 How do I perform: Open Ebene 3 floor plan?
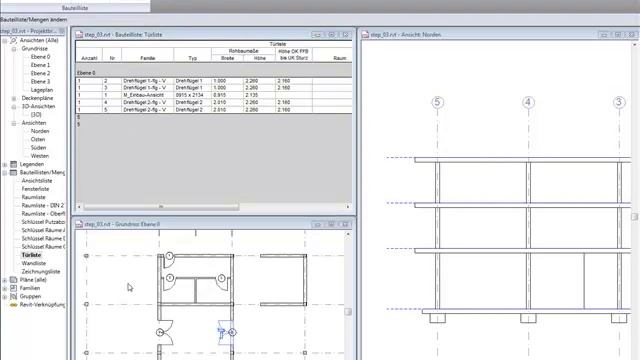(x=40, y=82)
